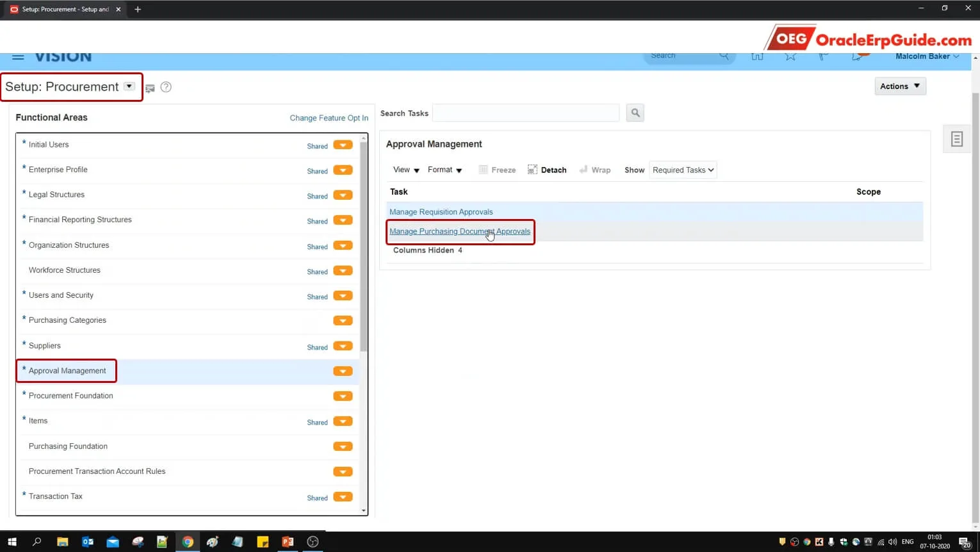This screenshot has height=552, width=980.
Task: Open OBS Studio from taskbar
Action: coord(313,542)
